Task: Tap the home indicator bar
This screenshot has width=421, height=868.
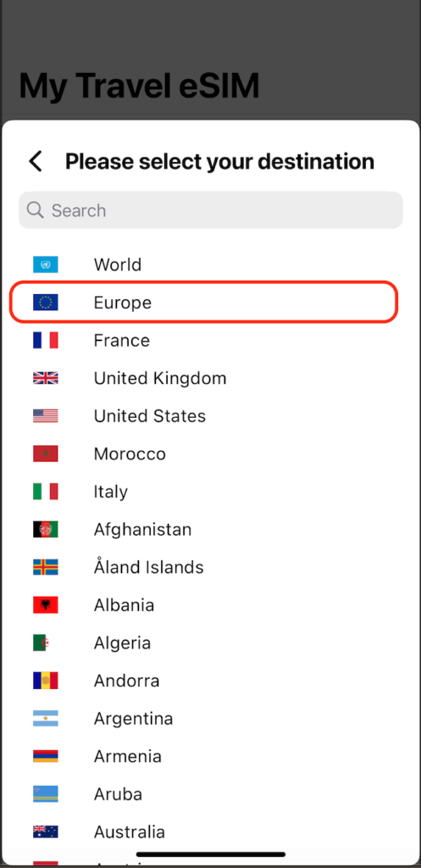Action: [211, 854]
